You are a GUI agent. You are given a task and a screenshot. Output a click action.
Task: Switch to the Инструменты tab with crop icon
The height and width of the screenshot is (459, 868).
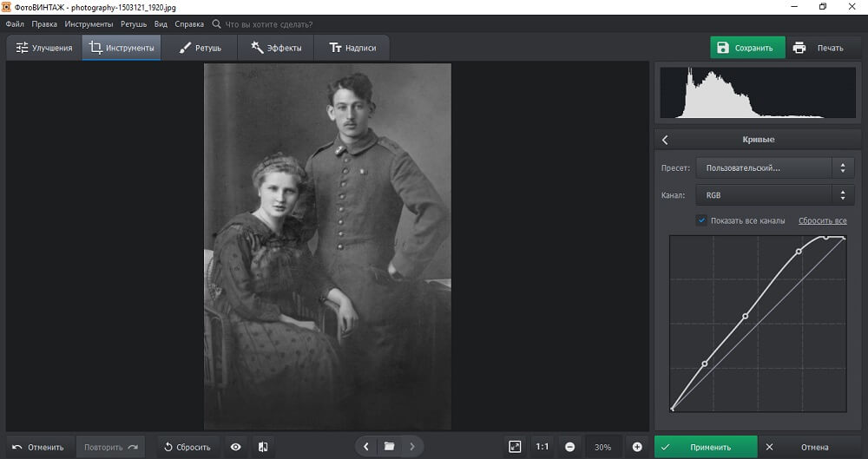pyautogui.click(x=122, y=48)
